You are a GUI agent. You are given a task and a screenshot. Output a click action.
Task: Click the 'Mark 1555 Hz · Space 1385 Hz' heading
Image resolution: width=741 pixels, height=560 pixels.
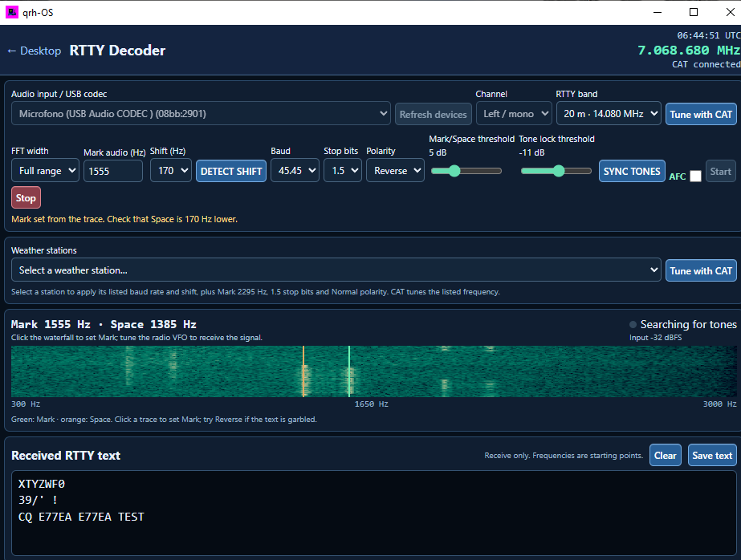click(104, 324)
